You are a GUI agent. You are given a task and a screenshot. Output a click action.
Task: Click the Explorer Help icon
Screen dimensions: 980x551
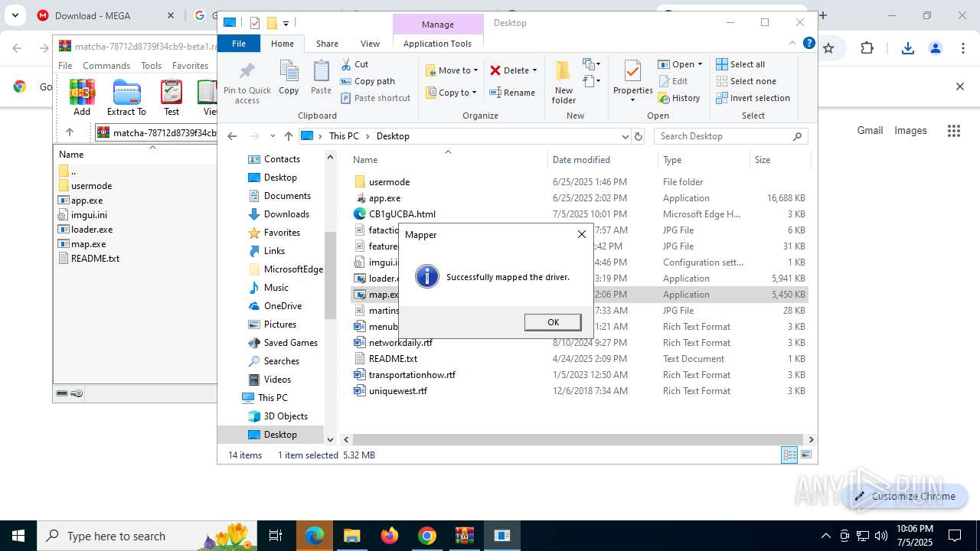(808, 44)
